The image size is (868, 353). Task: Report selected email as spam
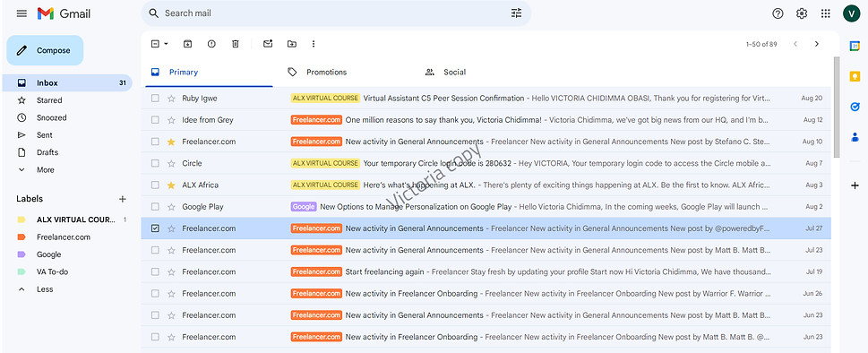tap(211, 44)
